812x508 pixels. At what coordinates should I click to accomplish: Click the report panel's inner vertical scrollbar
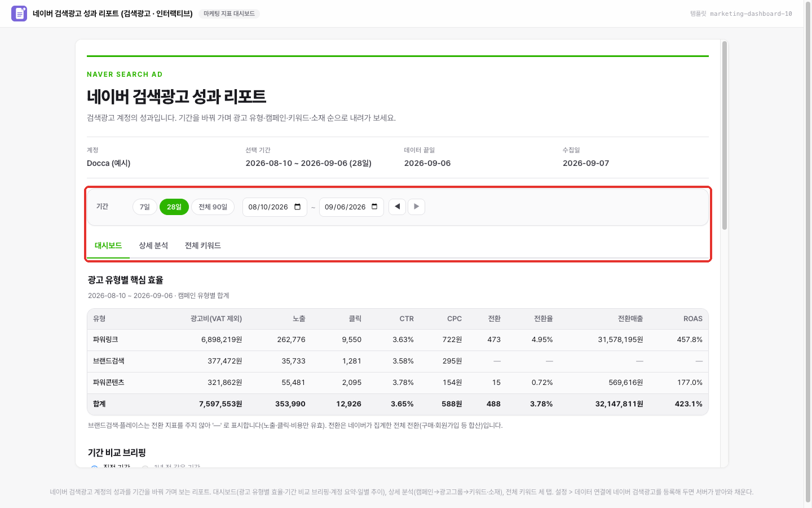click(725, 135)
